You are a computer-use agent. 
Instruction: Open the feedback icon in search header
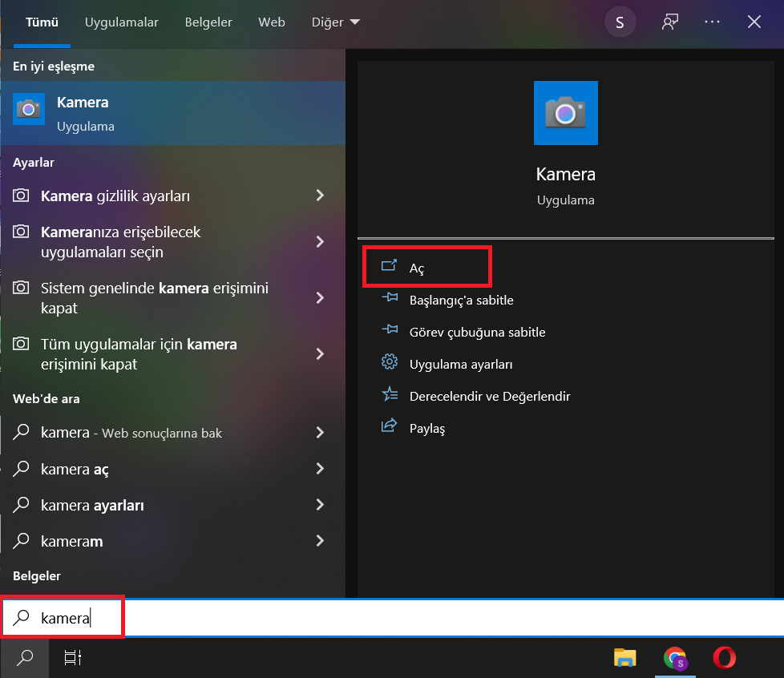point(669,22)
